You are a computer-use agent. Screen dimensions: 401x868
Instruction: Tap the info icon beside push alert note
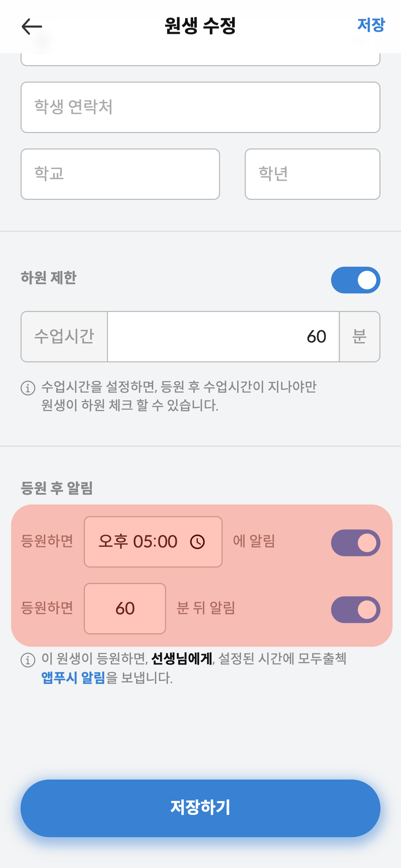pos(28,660)
